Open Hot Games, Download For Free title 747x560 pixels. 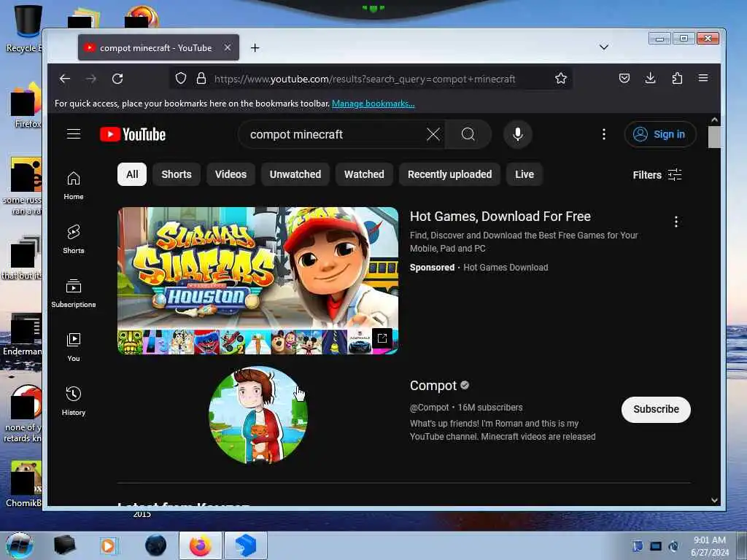point(500,216)
